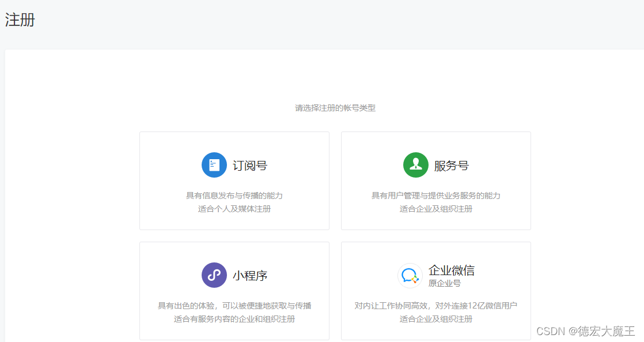Image resolution: width=644 pixels, height=342 pixels.
Task: Click text 对内让工作协同高效，对外连接12亿微信用户
Action: coord(436,306)
